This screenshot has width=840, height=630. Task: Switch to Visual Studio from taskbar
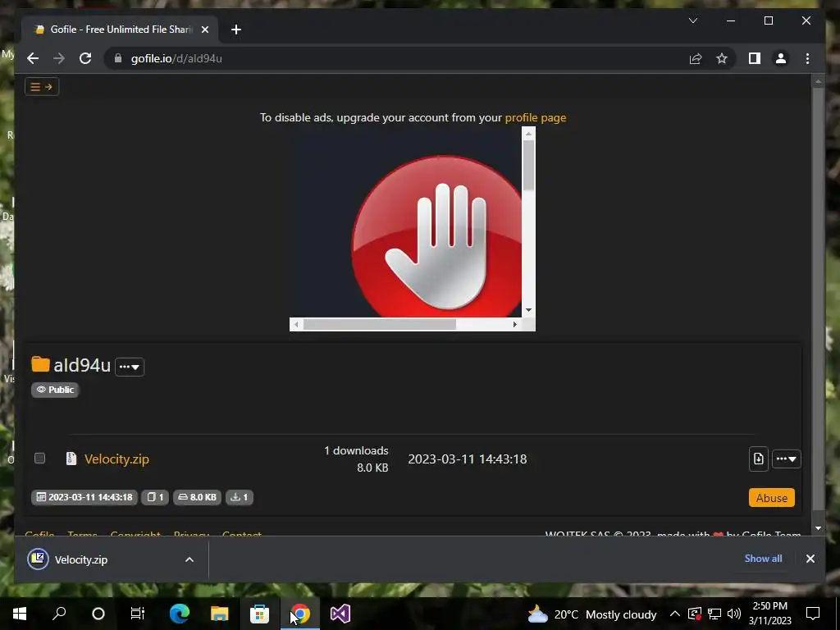(x=340, y=614)
